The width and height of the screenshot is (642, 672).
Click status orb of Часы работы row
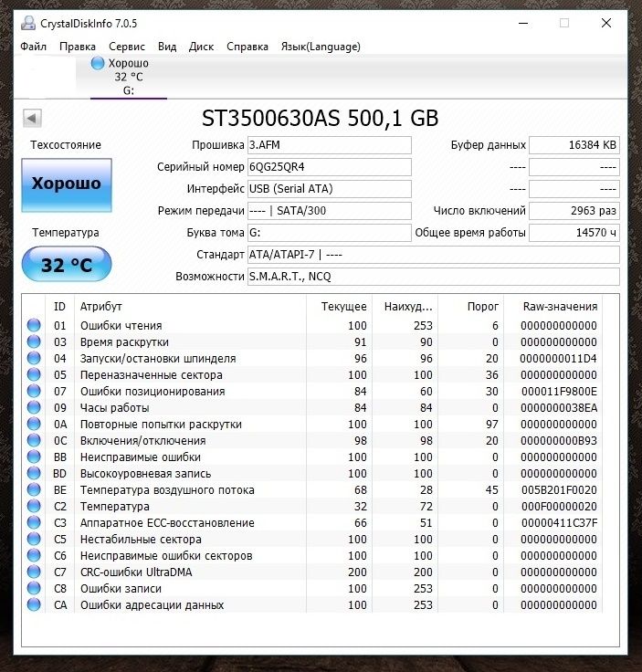point(34,407)
